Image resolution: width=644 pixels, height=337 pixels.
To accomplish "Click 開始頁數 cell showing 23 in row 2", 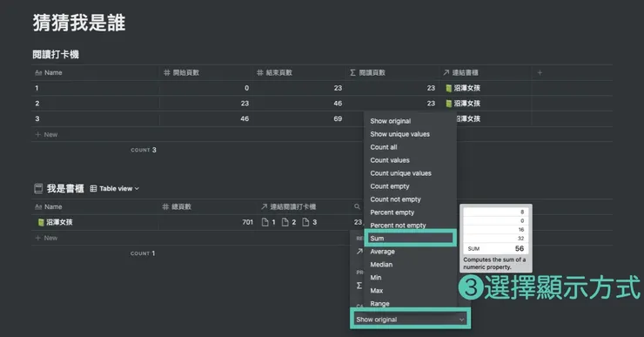I will click(205, 104).
